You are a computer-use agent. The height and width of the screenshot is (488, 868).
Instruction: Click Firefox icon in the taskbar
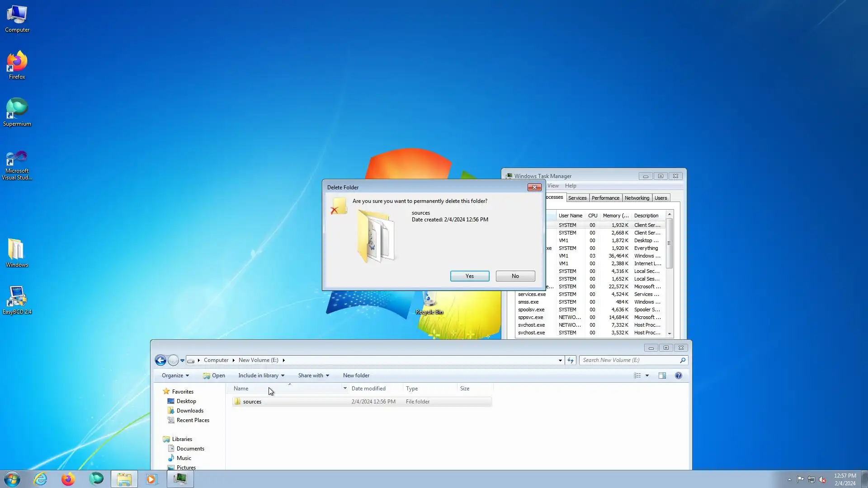68,479
